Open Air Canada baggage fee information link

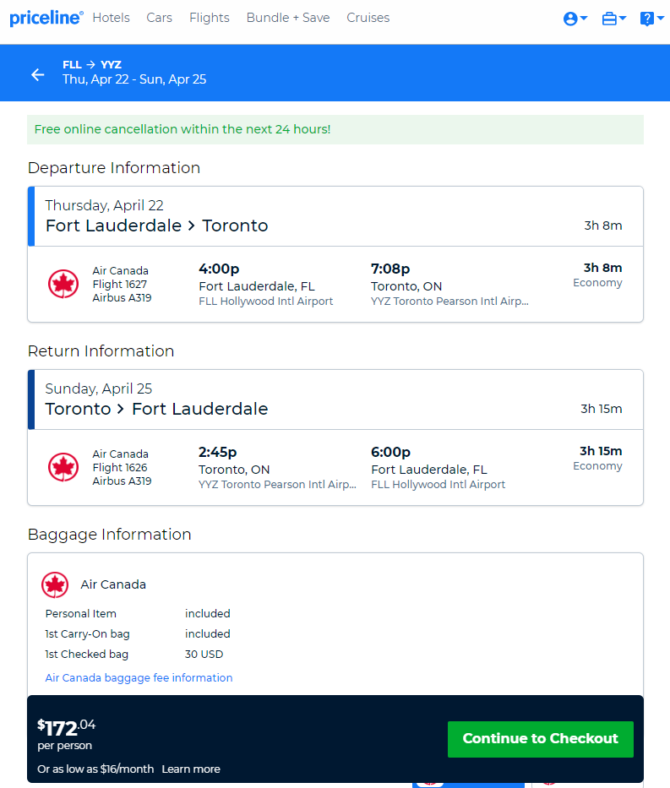pos(139,677)
